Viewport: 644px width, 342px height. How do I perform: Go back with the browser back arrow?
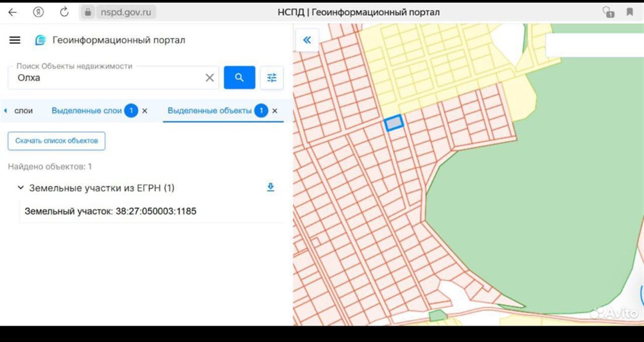tap(13, 12)
